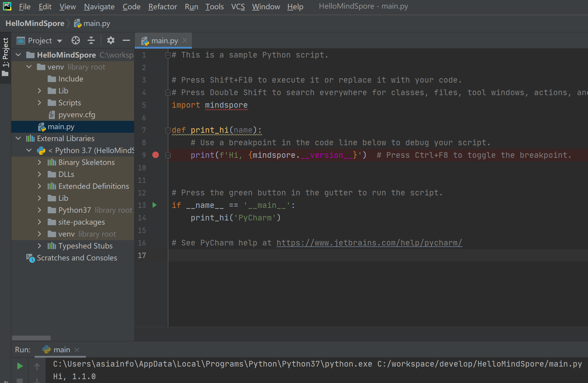Click the 'Hi, 1.1.0' console output line
Viewport: 588px width, 383px height.
(x=74, y=376)
